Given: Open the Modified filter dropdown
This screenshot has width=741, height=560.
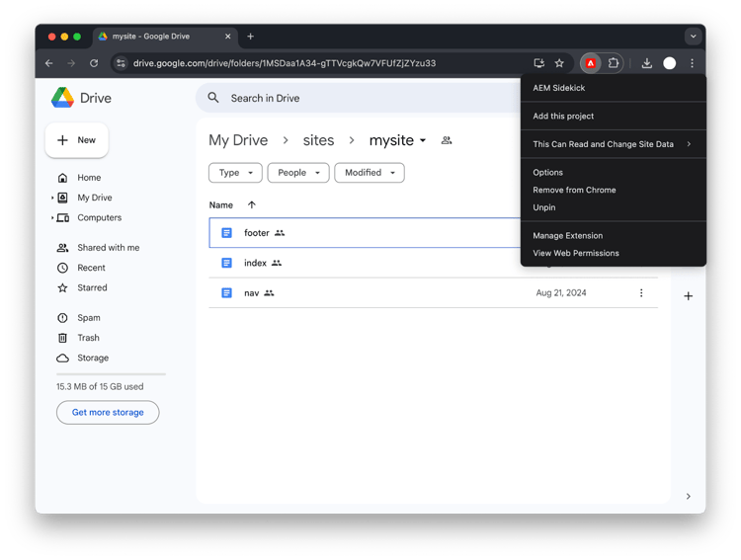Looking at the screenshot, I should (370, 173).
